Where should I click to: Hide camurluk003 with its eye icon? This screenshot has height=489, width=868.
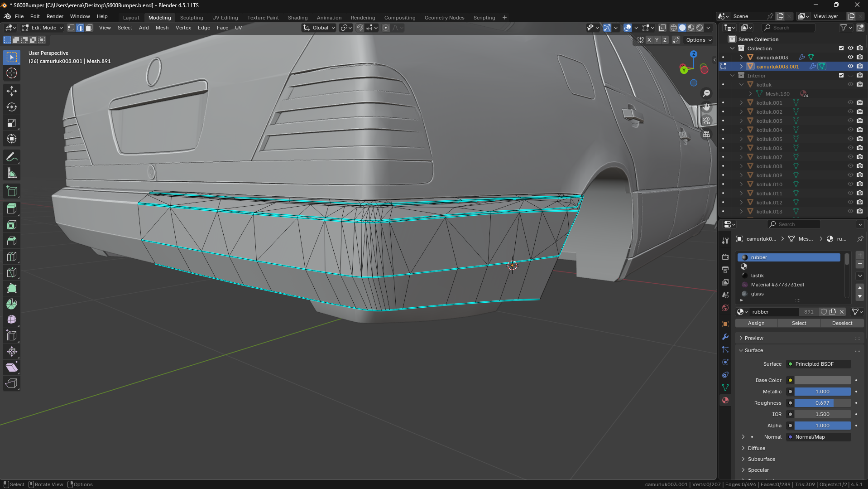point(850,57)
